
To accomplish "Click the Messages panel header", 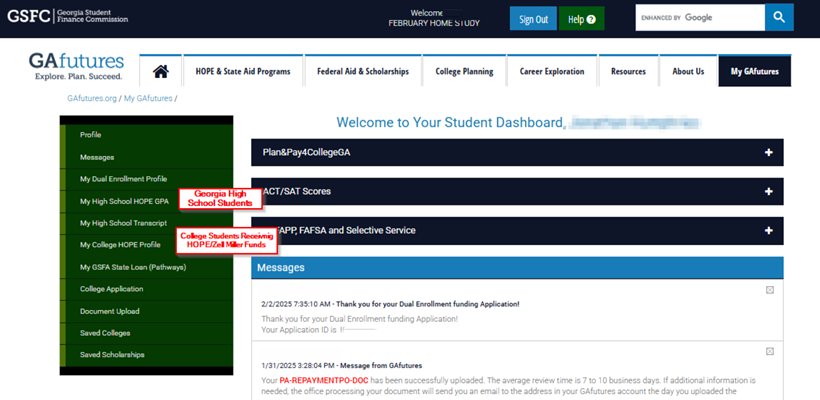I will coord(517,268).
